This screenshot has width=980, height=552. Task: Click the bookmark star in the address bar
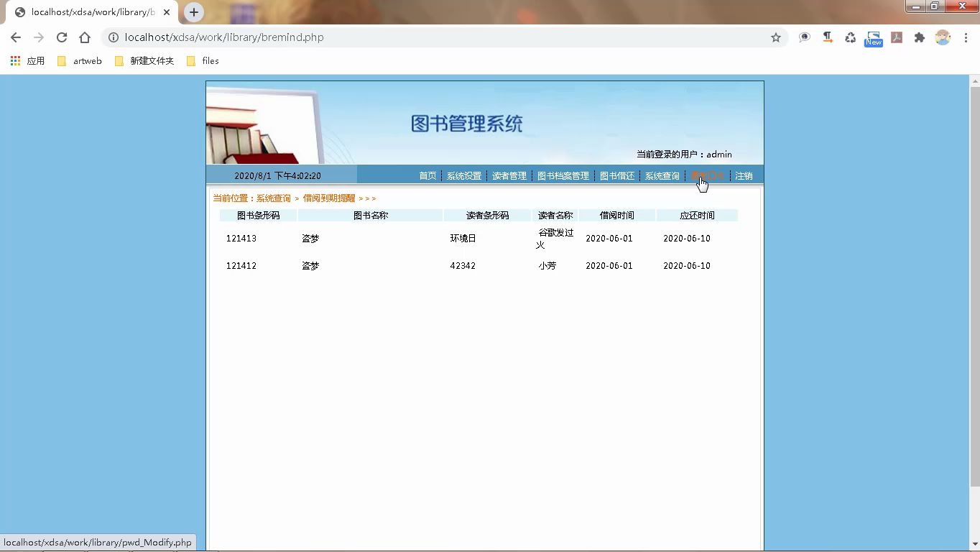[x=776, y=36]
